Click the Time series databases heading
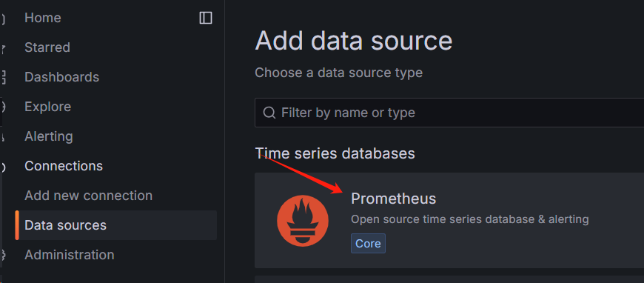The image size is (644, 283). click(x=335, y=153)
